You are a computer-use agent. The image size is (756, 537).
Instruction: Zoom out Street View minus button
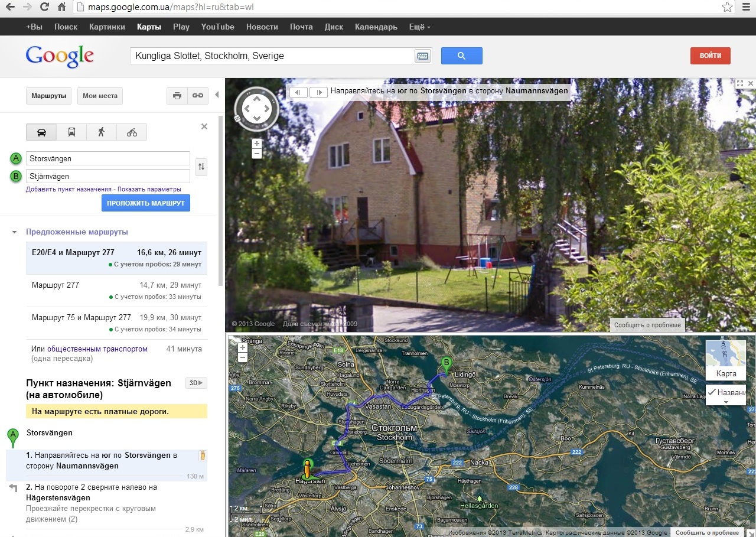256,154
